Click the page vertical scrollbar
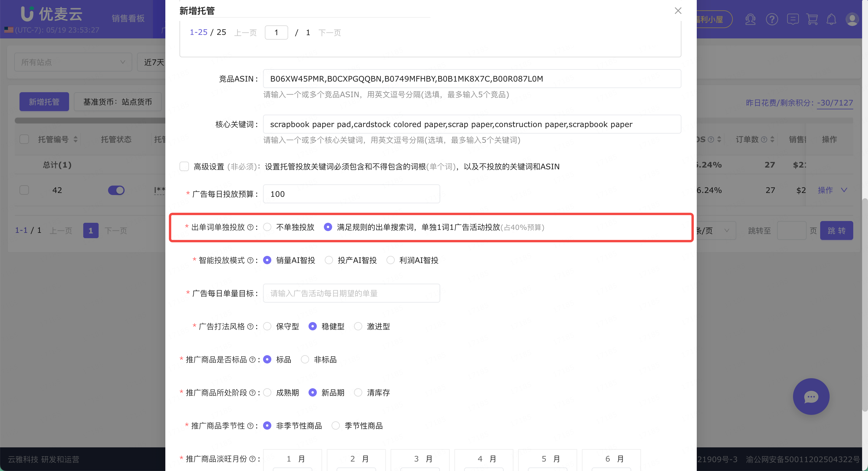This screenshot has height=471, width=868. [x=865, y=305]
